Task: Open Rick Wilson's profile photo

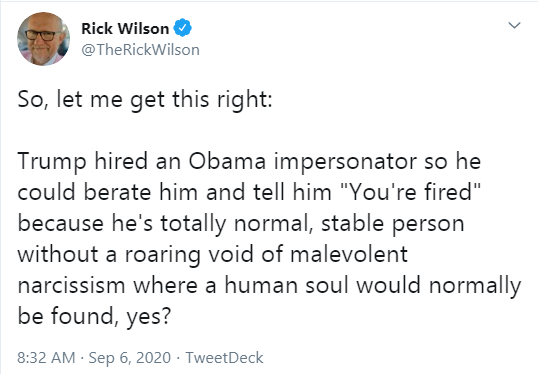Action: pos(43,39)
